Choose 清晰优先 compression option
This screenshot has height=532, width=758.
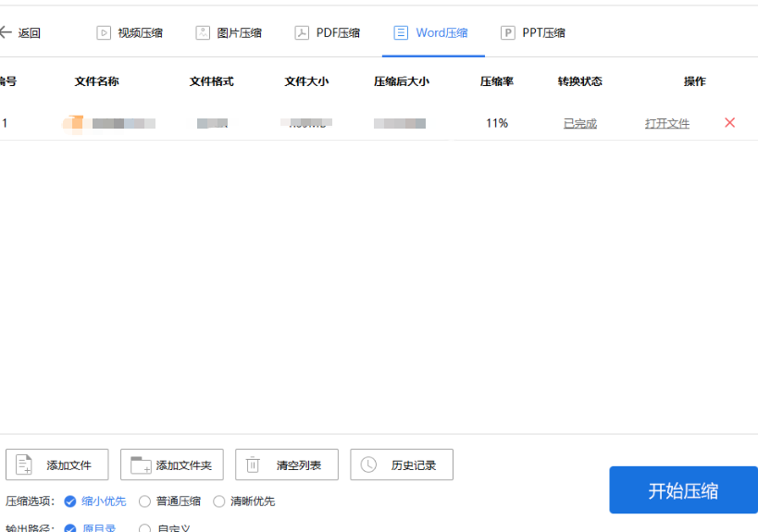(244, 501)
